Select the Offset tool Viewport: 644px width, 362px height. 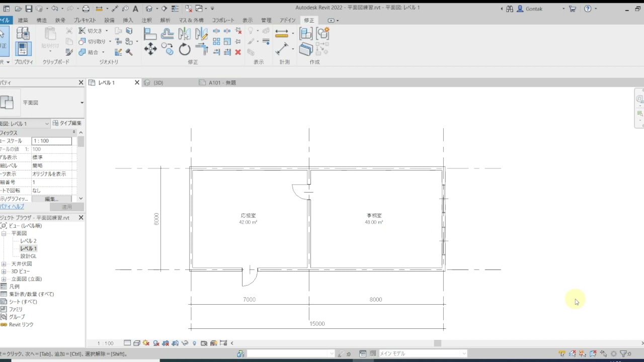(168, 34)
